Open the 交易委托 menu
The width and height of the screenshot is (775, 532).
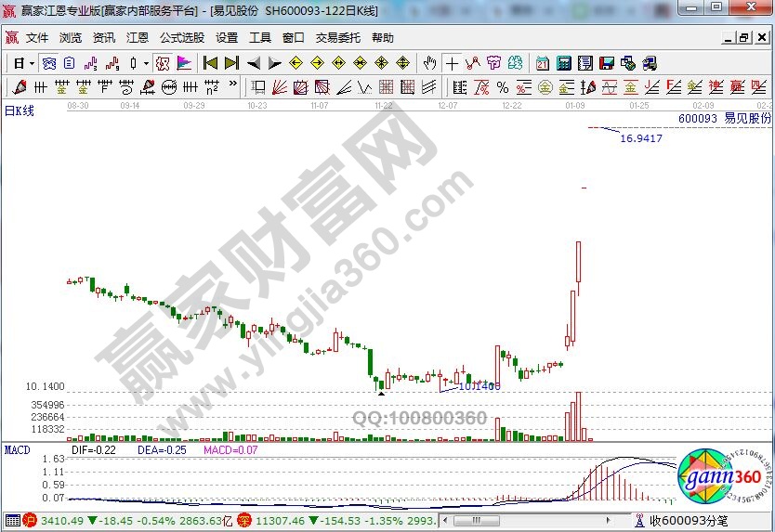pos(337,38)
